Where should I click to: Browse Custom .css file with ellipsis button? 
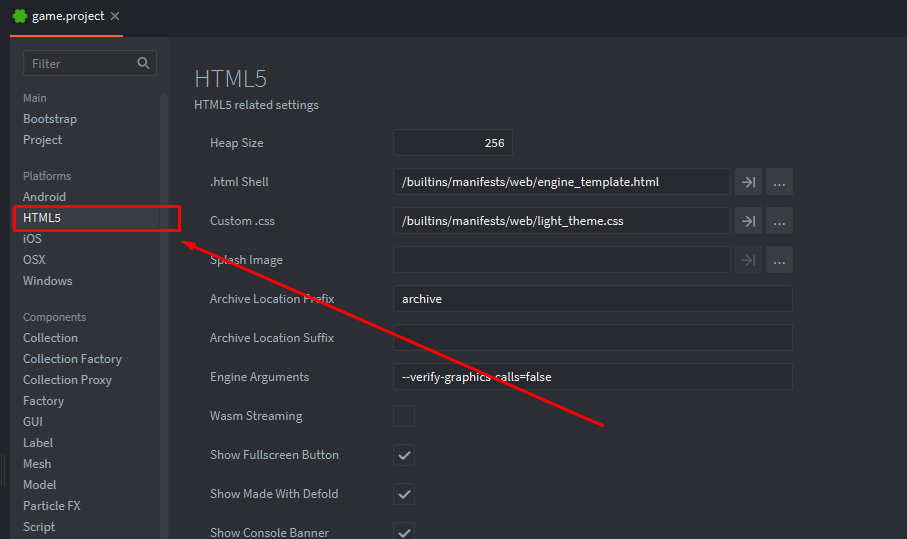click(779, 221)
